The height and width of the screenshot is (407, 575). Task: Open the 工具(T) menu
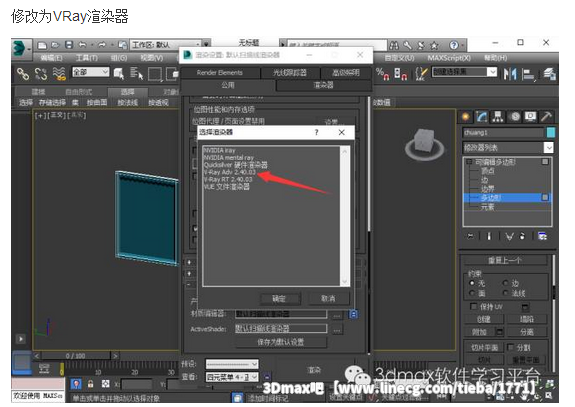click(x=87, y=58)
